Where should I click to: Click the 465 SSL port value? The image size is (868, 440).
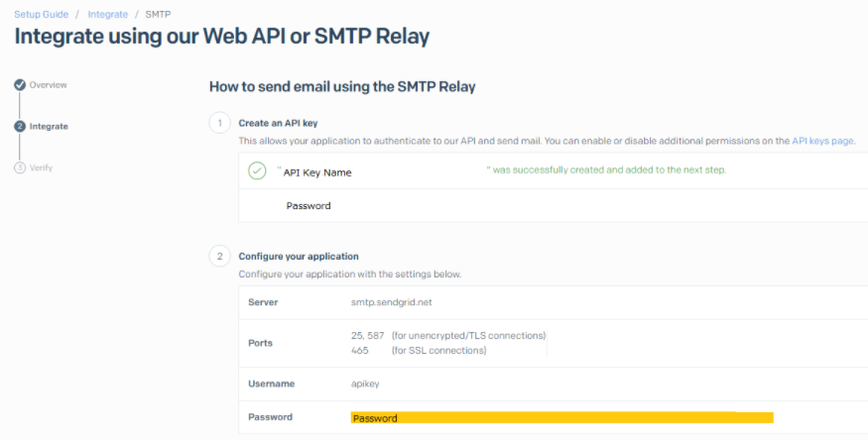point(360,351)
